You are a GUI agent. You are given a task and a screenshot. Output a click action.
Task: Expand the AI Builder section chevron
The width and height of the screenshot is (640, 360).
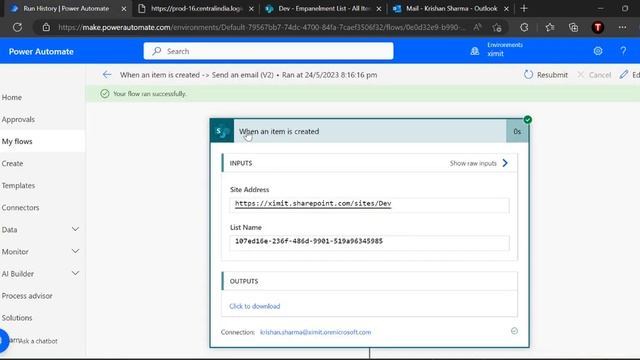[76, 273]
